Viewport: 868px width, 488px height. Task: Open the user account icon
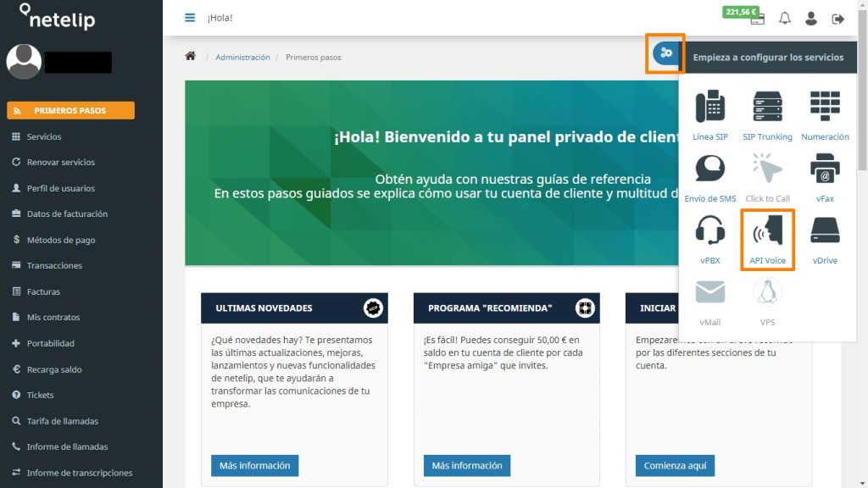tap(810, 17)
